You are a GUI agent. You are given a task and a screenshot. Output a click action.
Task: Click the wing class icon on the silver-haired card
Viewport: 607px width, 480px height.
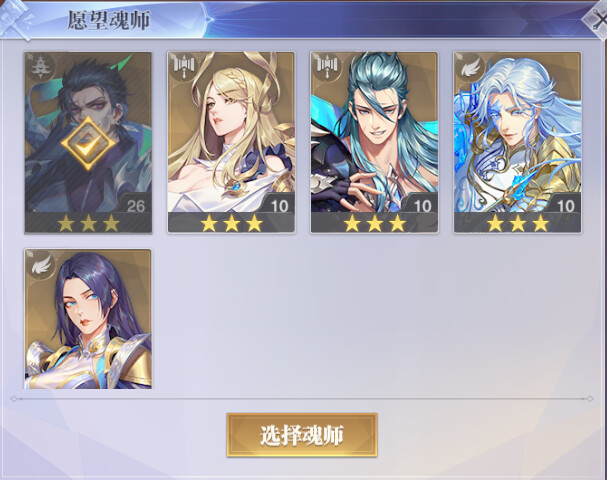point(470,67)
